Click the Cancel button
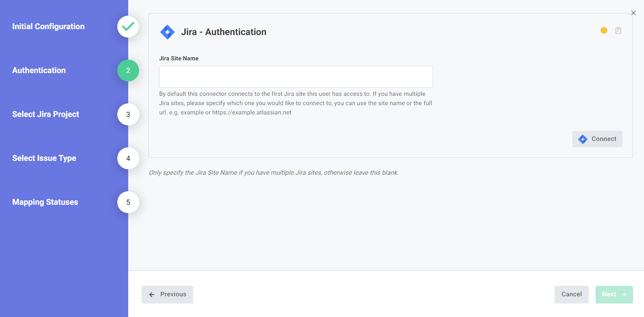This screenshot has height=317, width=644. click(571, 294)
